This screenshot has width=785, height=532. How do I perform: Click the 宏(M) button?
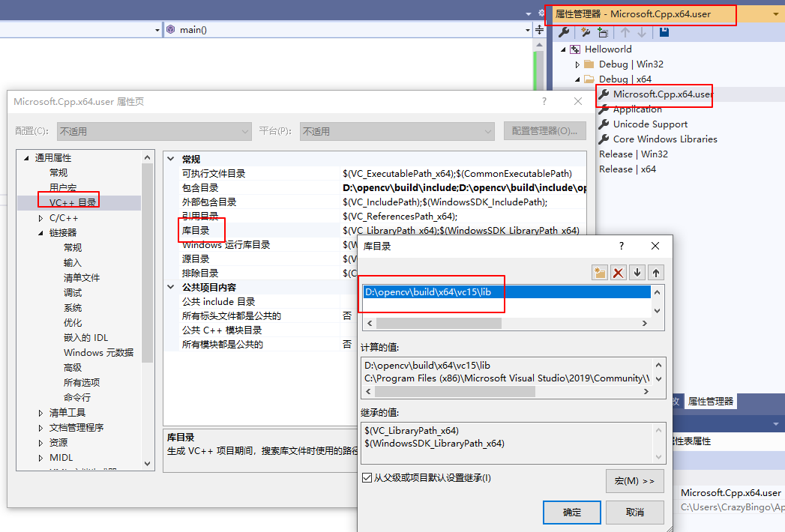pos(634,480)
